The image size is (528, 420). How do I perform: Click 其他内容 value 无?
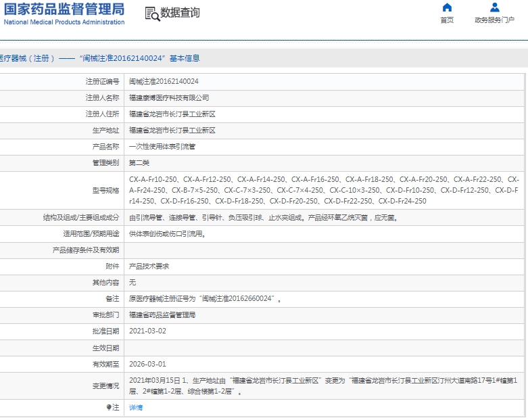[133, 283]
